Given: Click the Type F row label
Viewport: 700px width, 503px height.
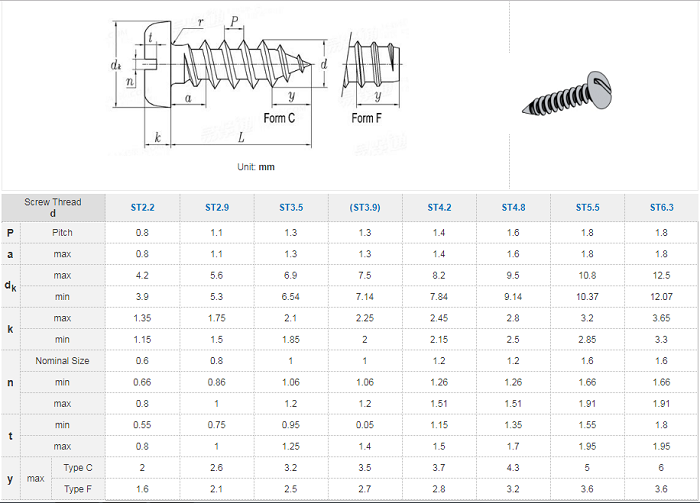Looking at the screenshot, I should coord(78,489).
